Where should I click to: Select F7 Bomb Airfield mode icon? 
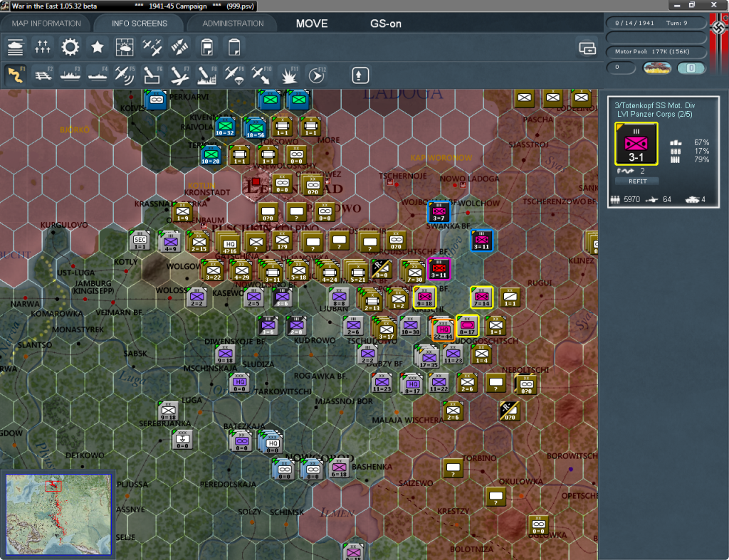pos(179,75)
